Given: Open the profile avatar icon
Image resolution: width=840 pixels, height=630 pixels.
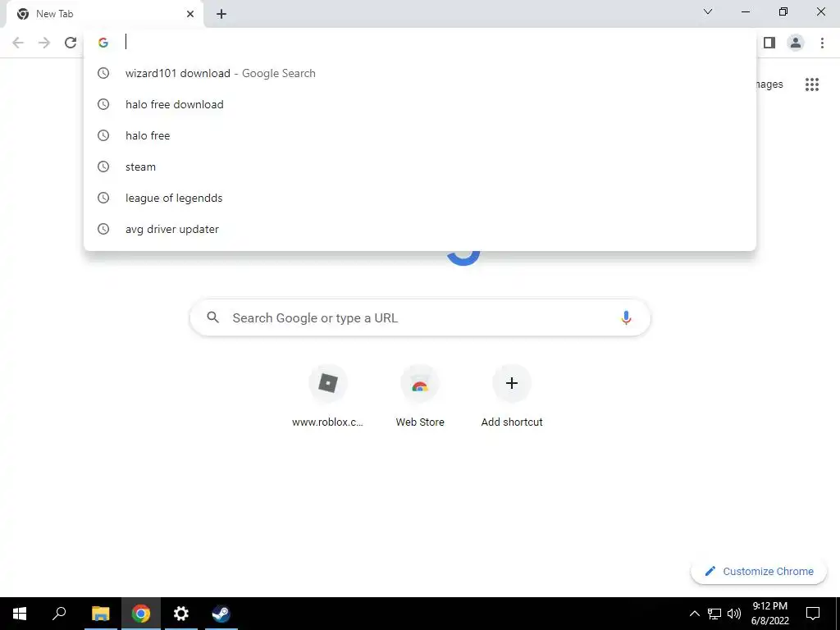Looking at the screenshot, I should [x=796, y=43].
